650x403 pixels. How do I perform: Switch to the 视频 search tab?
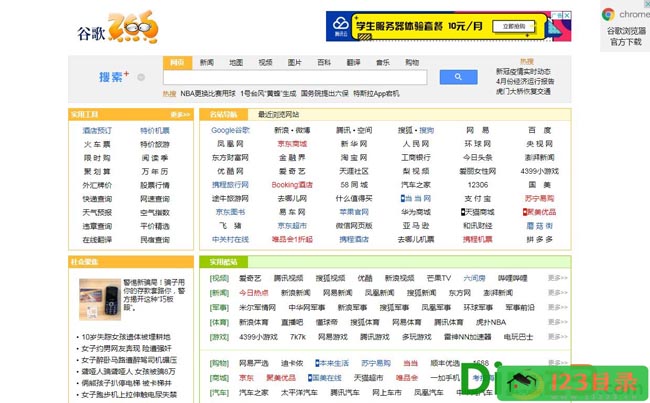tap(265, 63)
